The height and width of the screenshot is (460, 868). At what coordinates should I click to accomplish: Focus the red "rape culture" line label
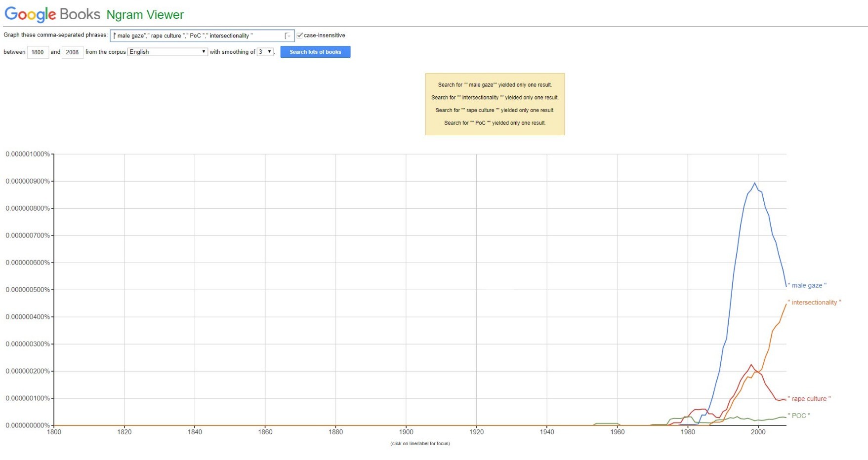(x=809, y=399)
